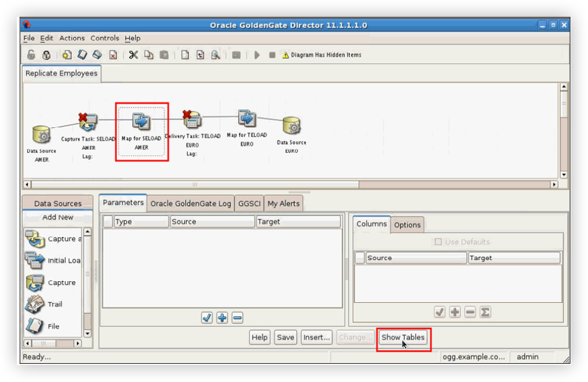Select the Capture Task SELOAD node
The width and height of the screenshot is (588, 382).
click(88, 122)
